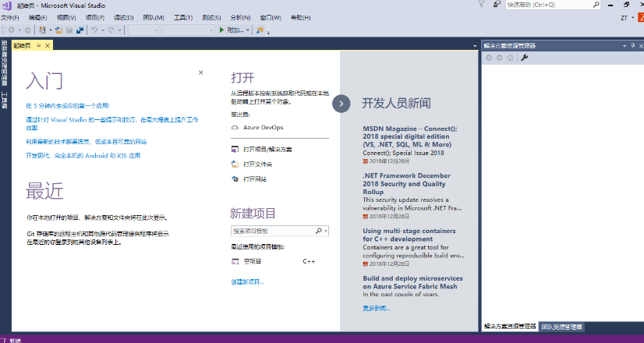
Task: Toggle auto-hide pin on Solution Explorer panel
Action: click(x=632, y=46)
